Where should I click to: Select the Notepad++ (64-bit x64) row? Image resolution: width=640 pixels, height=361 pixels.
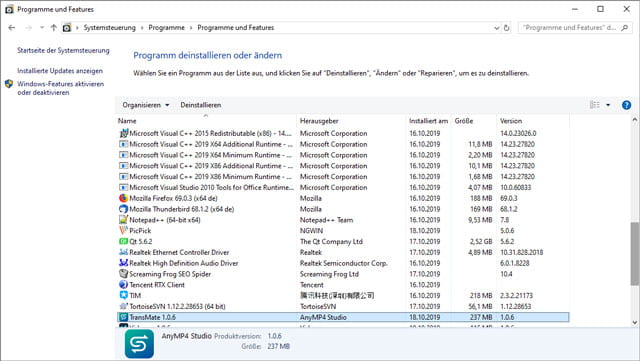(343, 220)
